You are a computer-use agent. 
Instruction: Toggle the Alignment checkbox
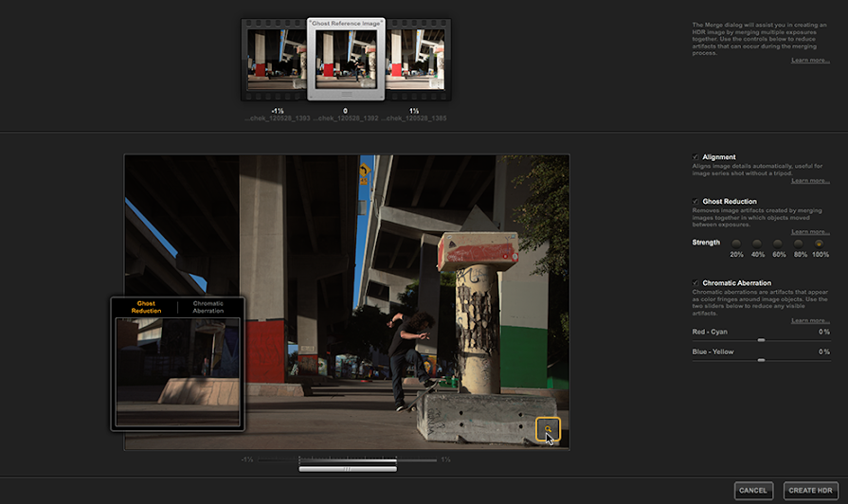tap(695, 157)
